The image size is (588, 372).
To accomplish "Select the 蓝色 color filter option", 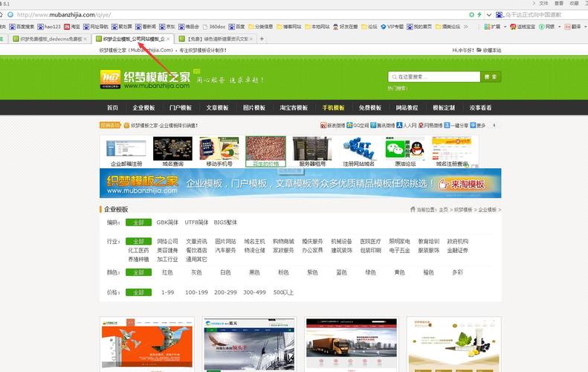I will (341, 272).
